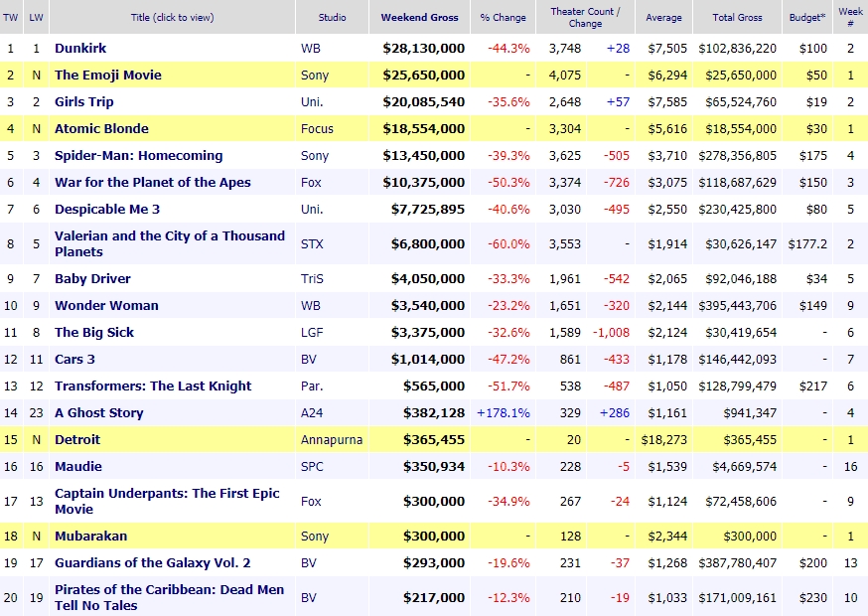Click Focus studio for Atomic Blonde
The height and width of the screenshot is (616, 868).
pyautogui.click(x=317, y=129)
